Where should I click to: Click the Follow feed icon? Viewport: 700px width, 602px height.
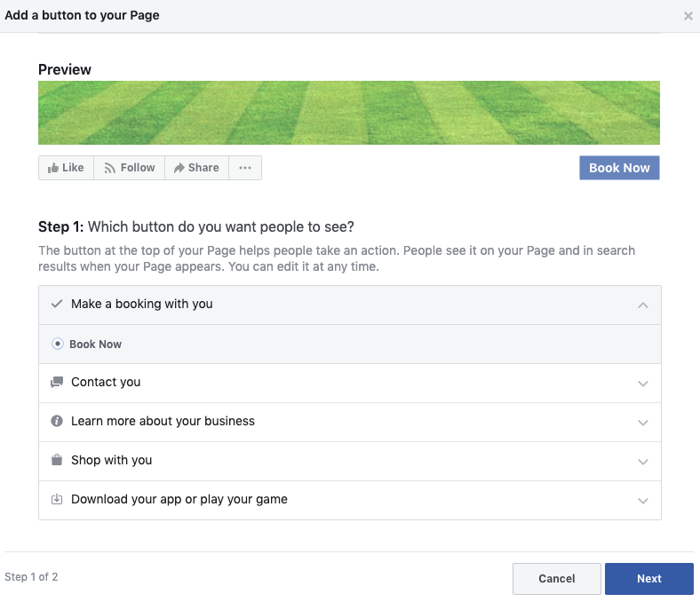tap(109, 168)
